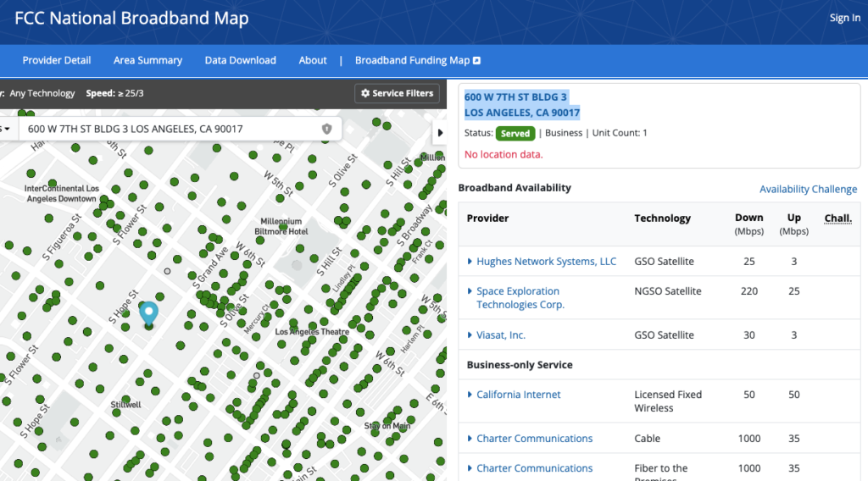Expand the Hughes Network Systems provider row
The width and height of the screenshot is (868, 481).
[x=470, y=262]
